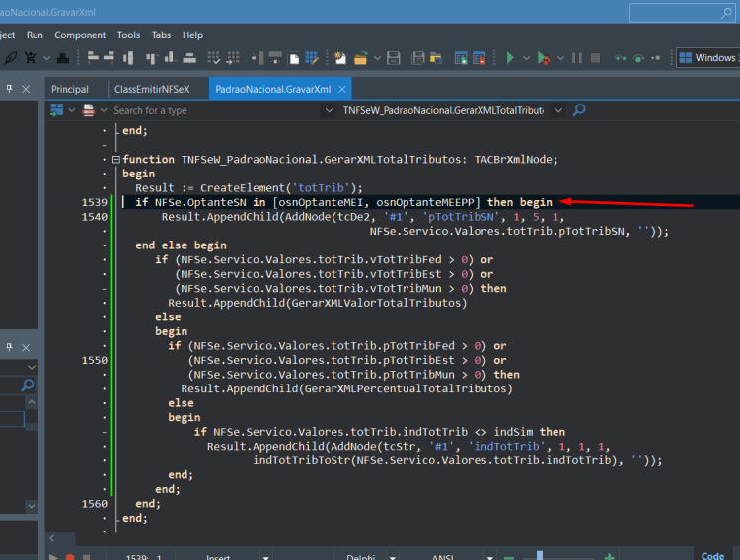Open the Windows platform selector dropdown
The height and width of the screenshot is (560, 740).
tap(708, 57)
